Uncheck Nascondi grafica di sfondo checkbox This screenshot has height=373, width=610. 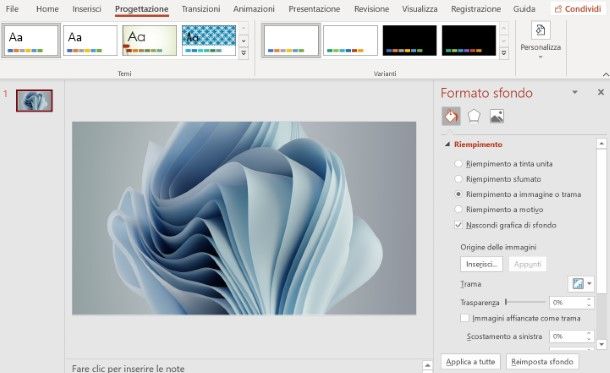458,225
